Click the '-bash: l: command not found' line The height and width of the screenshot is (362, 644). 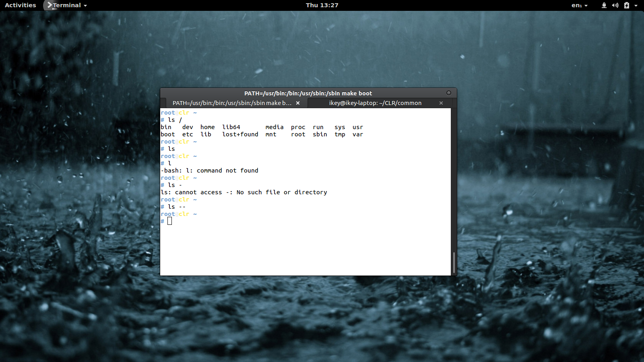[x=209, y=171]
